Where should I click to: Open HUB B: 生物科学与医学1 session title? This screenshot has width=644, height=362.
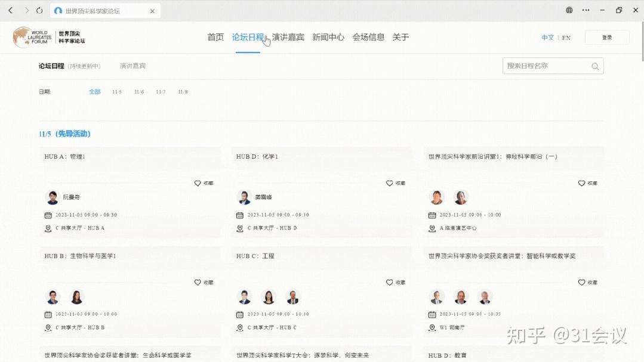[80, 256]
